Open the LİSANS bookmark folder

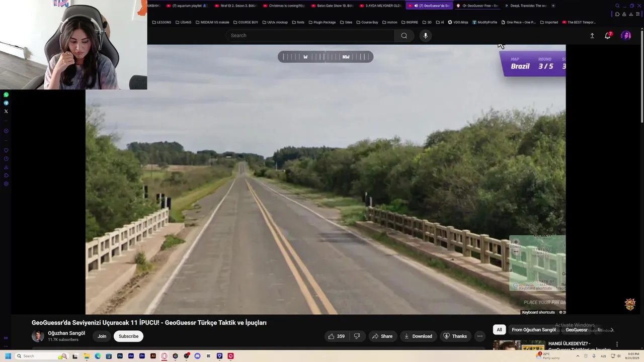(x=183, y=22)
